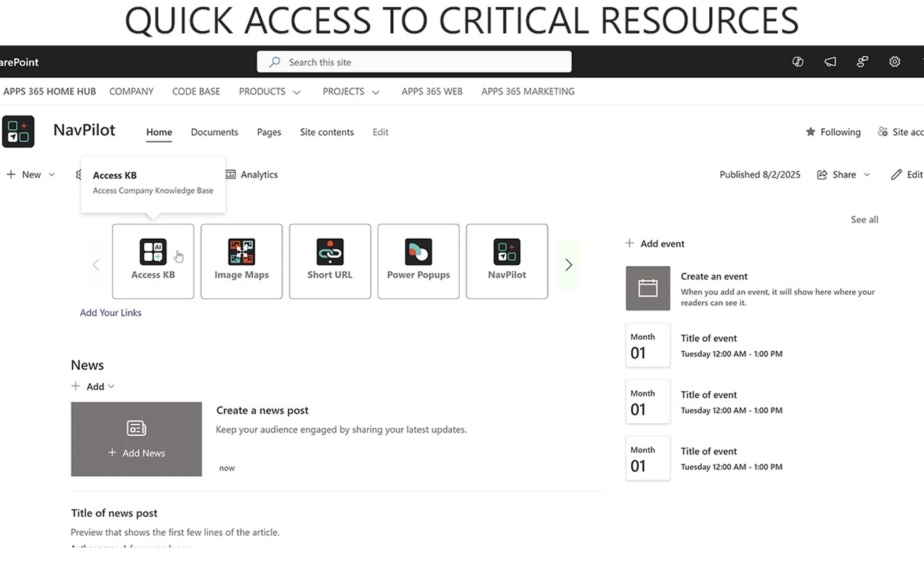
Task: Select the Home site tab
Action: (x=159, y=132)
